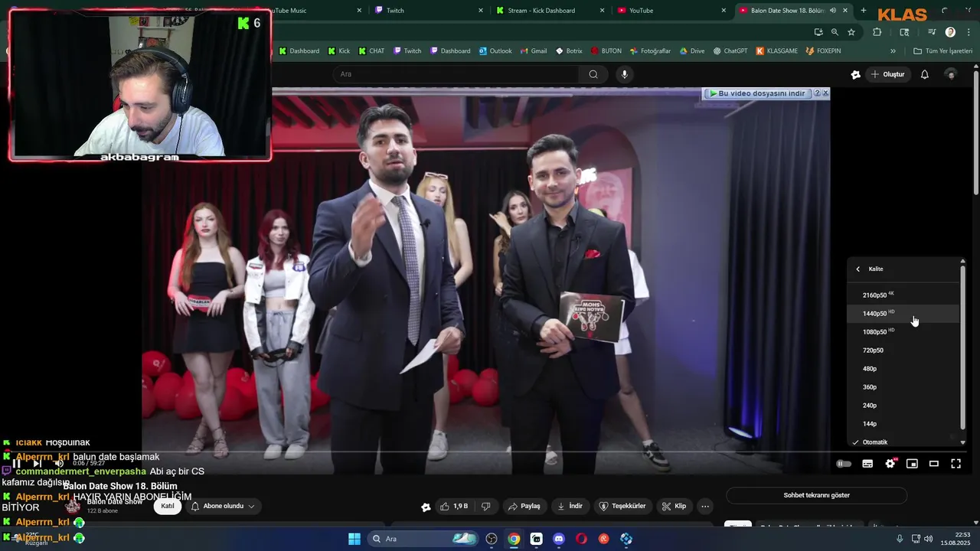This screenshot has height=551, width=980.
Task: Click the İndir download button
Action: (570, 506)
